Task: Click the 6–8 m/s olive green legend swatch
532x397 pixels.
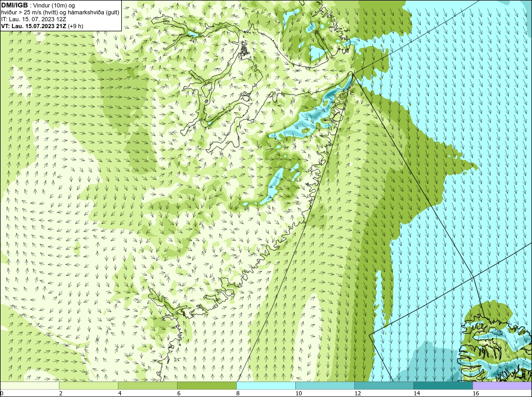Action: (206, 385)
